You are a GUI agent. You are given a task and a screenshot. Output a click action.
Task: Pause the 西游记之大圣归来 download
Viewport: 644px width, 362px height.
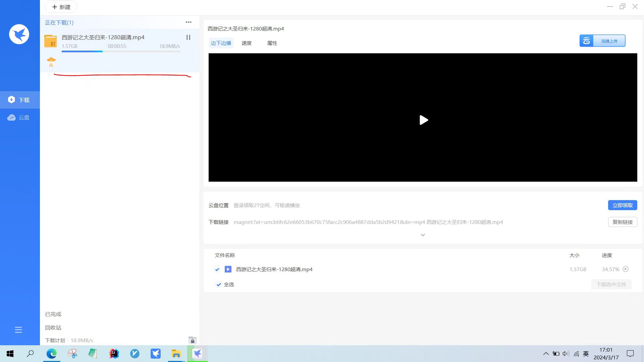(x=188, y=38)
